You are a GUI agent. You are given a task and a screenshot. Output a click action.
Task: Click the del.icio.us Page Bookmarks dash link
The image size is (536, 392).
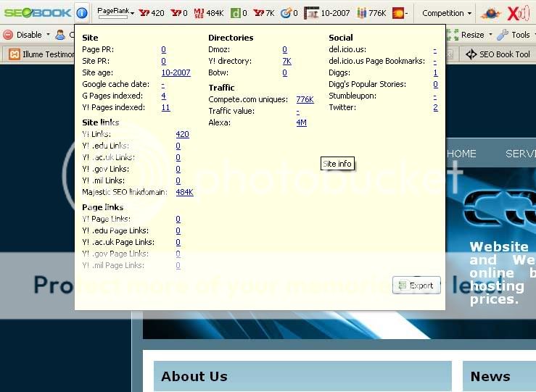pos(434,61)
